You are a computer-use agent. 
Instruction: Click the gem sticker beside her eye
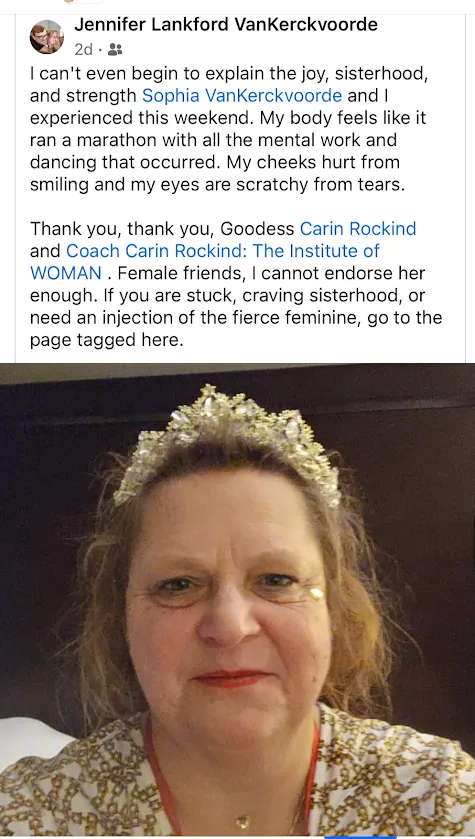(x=317, y=593)
